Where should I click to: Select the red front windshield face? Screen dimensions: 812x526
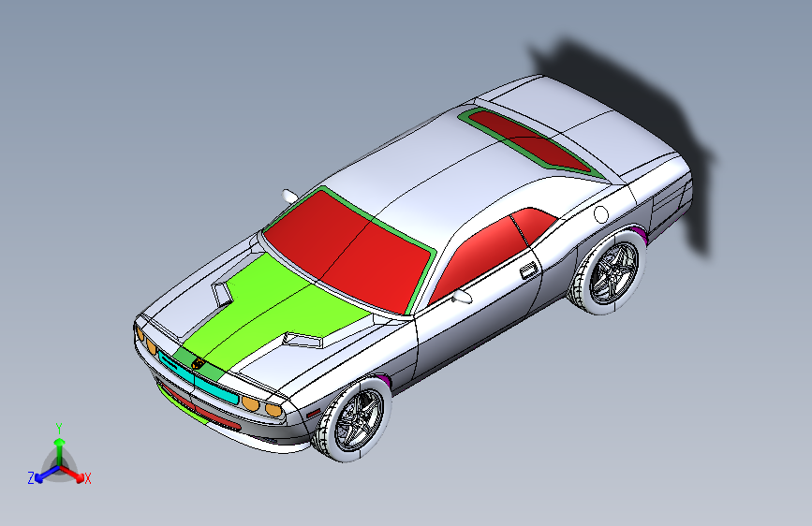tap(351, 250)
